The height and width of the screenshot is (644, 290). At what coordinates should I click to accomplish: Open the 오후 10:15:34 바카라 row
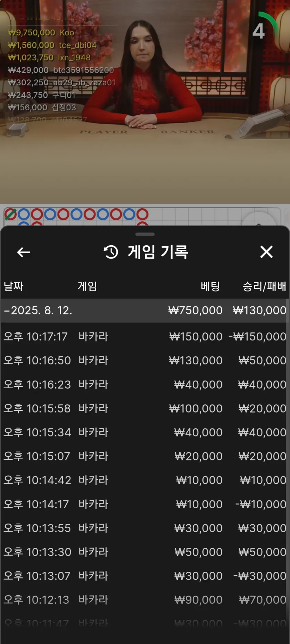coord(145,432)
